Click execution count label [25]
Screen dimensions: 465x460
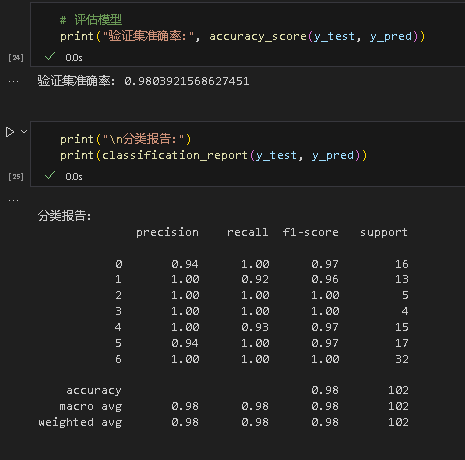pyautogui.click(x=16, y=177)
